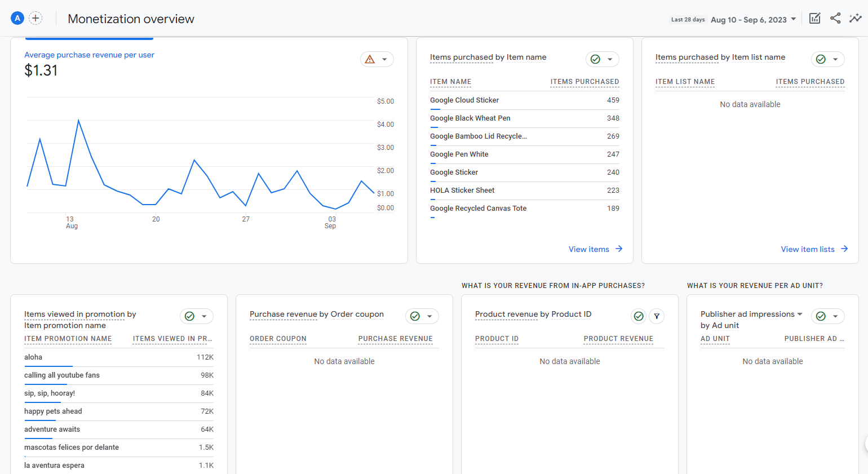This screenshot has width=868, height=474.
Task: Select the Average purchase revenue per user tab
Action: [x=88, y=38]
